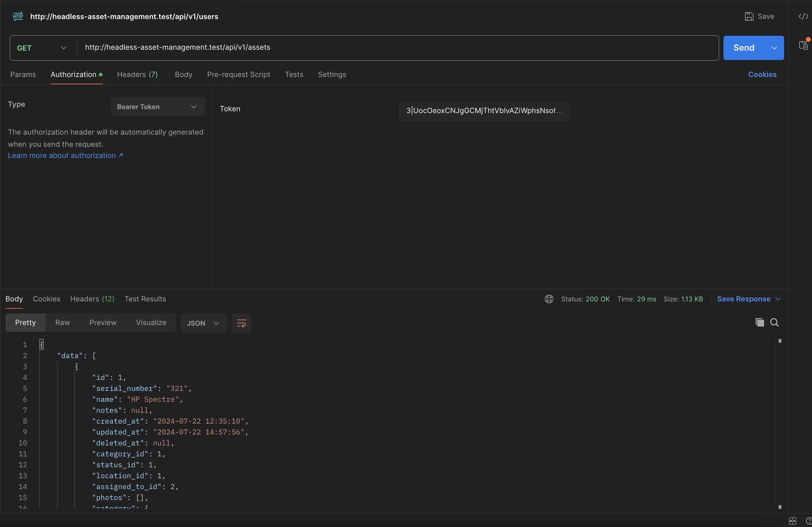Open the GET method dropdown
This screenshot has width=812, height=527.
pyautogui.click(x=42, y=48)
